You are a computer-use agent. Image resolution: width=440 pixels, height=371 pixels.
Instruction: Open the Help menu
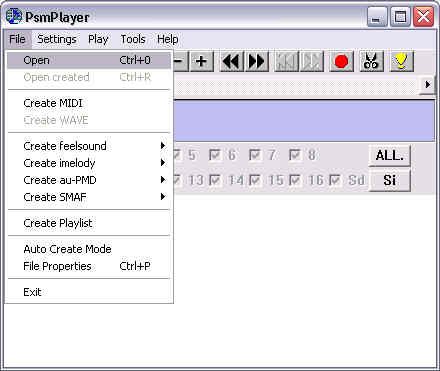click(168, 39)
